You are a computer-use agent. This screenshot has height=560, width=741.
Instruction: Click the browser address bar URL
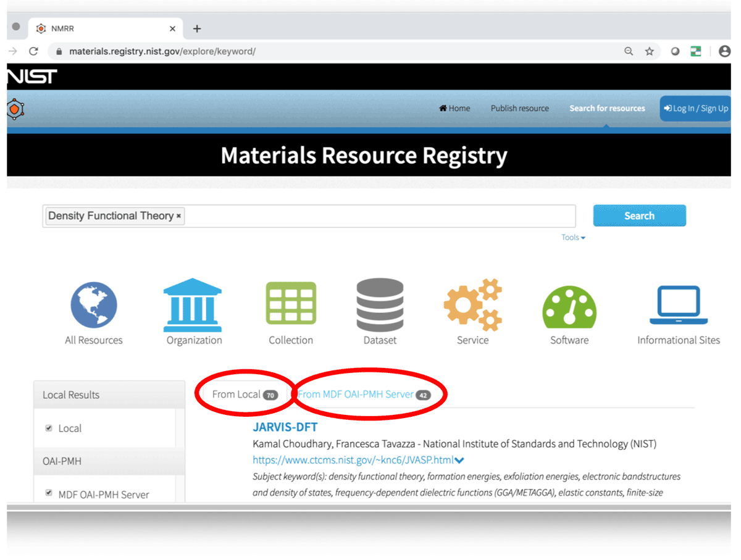tap(162, 51)
